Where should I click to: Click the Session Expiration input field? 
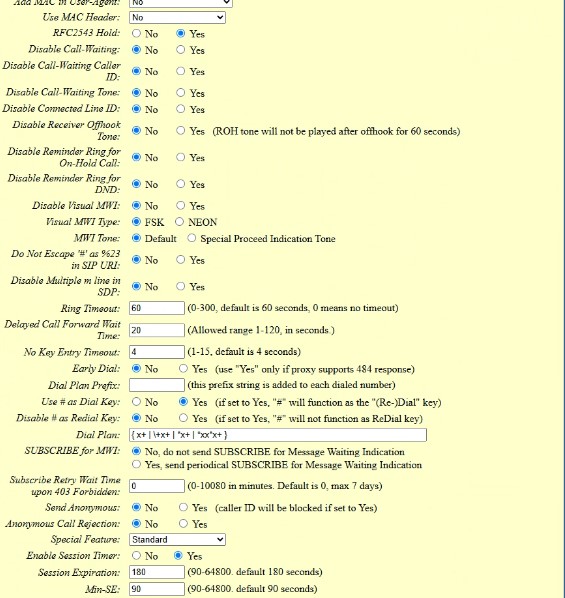[x=157, y=572]
